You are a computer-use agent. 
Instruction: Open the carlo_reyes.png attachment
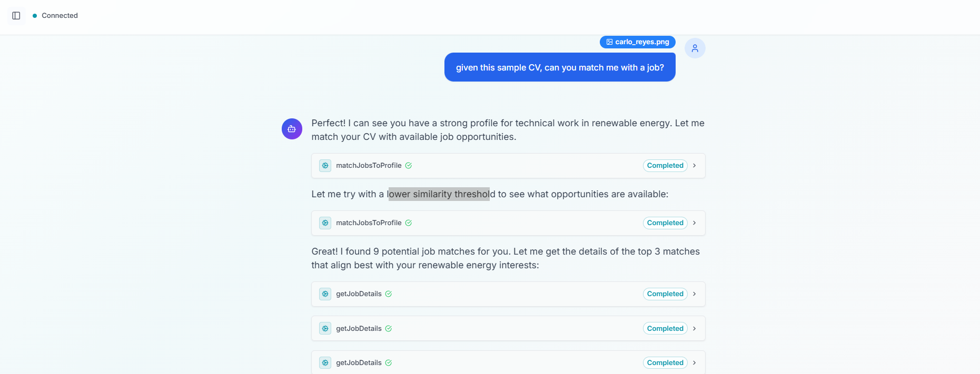click(641, 42)
